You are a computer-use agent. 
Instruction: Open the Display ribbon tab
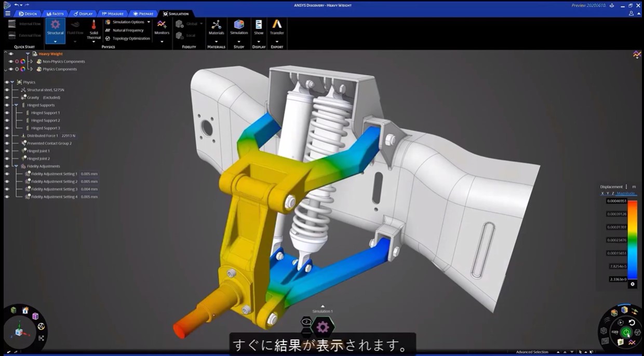(x=83, y=13)
